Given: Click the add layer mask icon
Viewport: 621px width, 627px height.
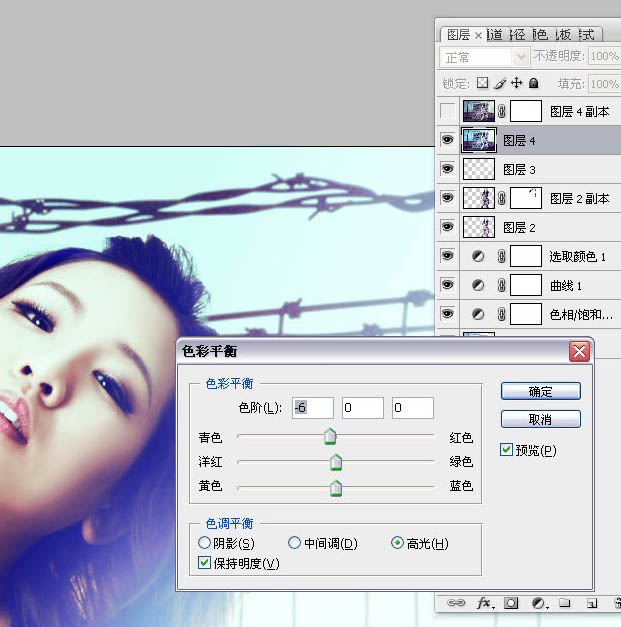Looking at the screenshot, I should 511,604.
